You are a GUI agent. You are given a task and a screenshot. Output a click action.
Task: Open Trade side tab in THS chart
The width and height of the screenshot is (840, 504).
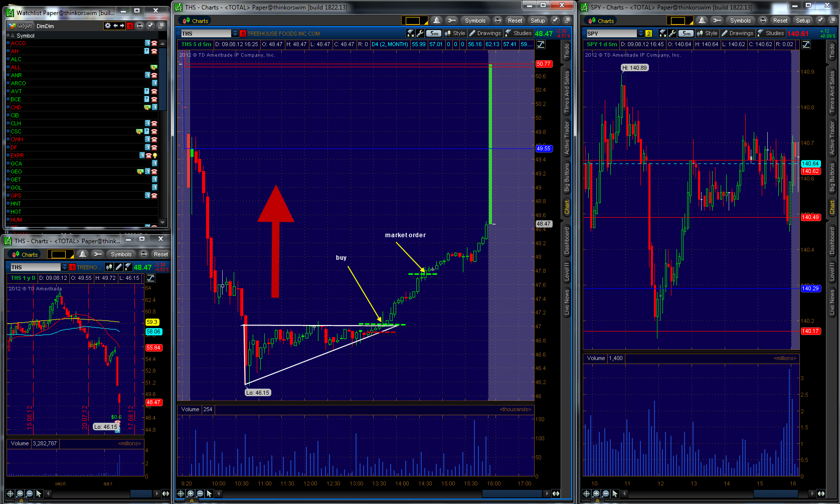click(567, 52)
